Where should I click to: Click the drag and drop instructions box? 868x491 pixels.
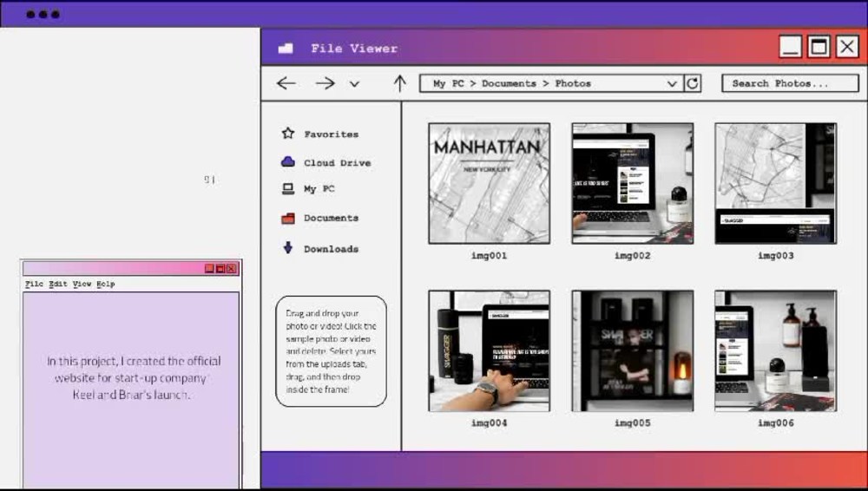pyautogui.click(x=331, y=351)
